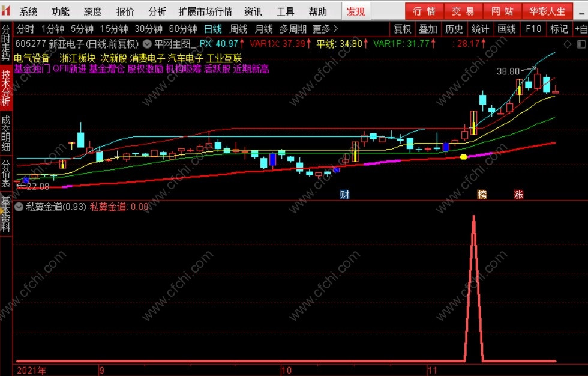Open the 深度 menu
588x376 pixels.
[93, 11]
